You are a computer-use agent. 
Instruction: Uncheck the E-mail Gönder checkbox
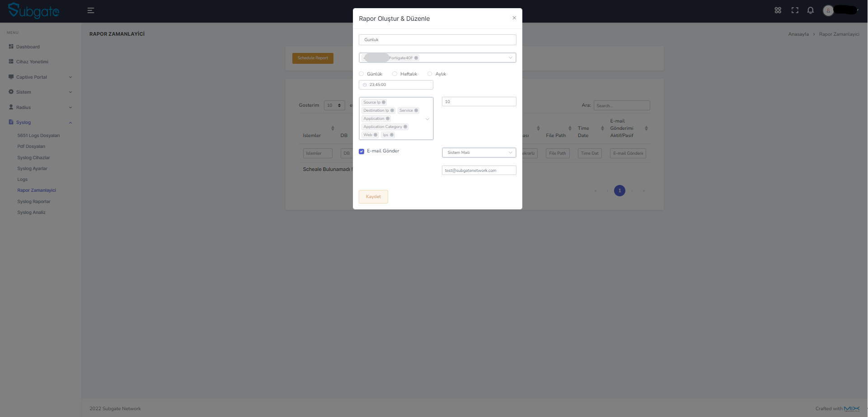[x=361, y=152]
